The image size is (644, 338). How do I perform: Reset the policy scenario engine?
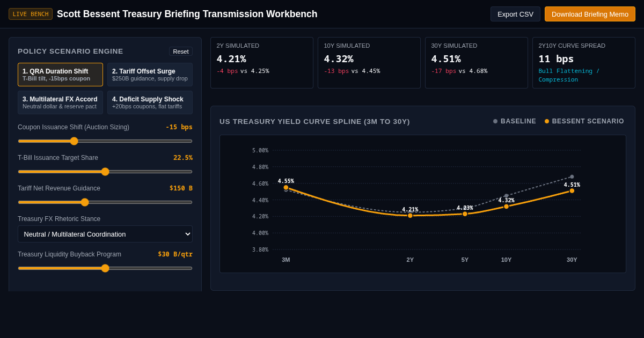[x=181, y=52]
